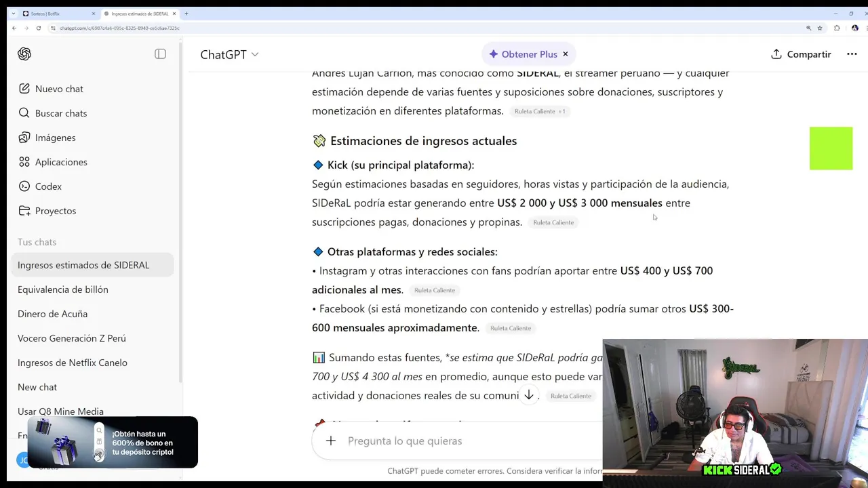Click the site info icon in address bar
868x488 pixels.
click(54, 28)
